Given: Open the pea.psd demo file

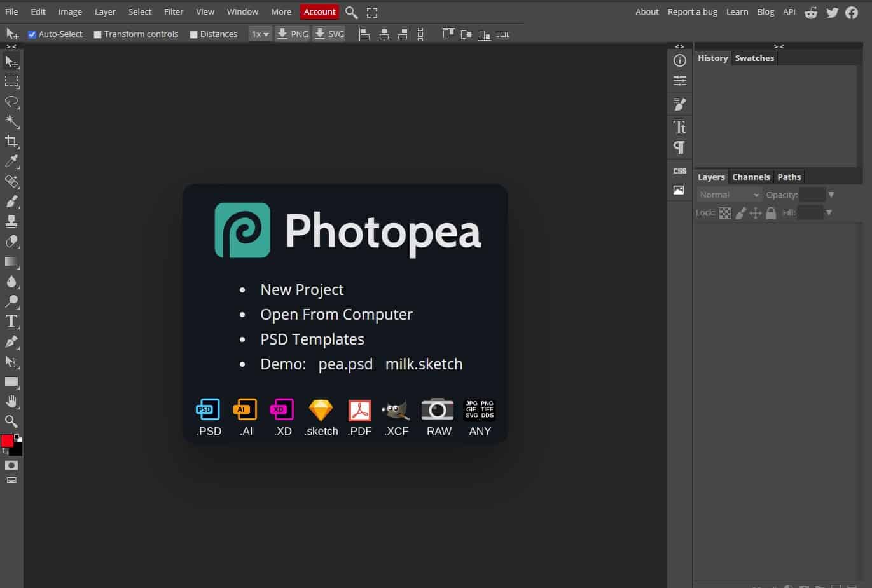Looking at the screenshot, I should tap(345, 365).
